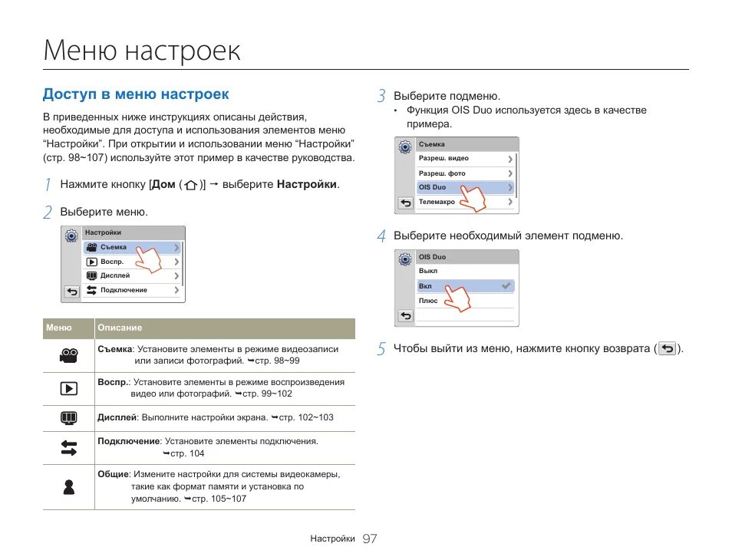Open the Разреш. фото menu item label
732x560 pixels.
coord(442,173)
